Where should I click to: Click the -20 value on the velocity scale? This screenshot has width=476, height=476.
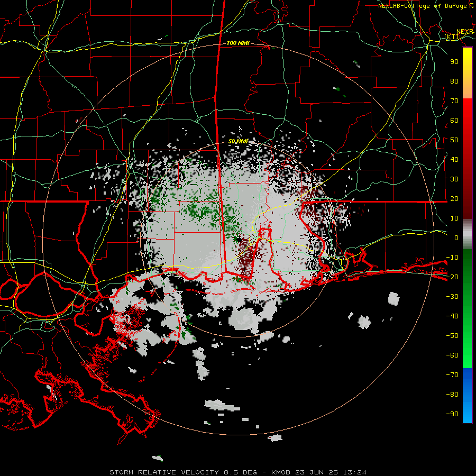452,277
